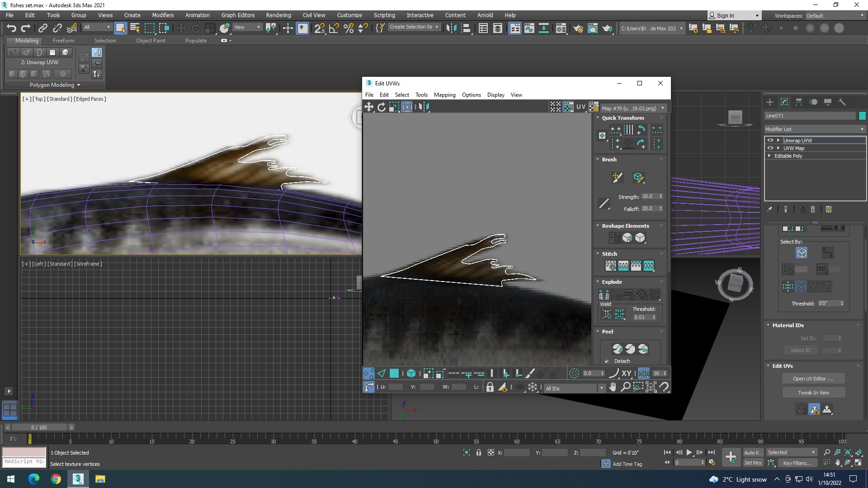This screenshot has height=488, width=868.
Task: Click the Undo arrow in main toolbar
Action: [11, 28]
